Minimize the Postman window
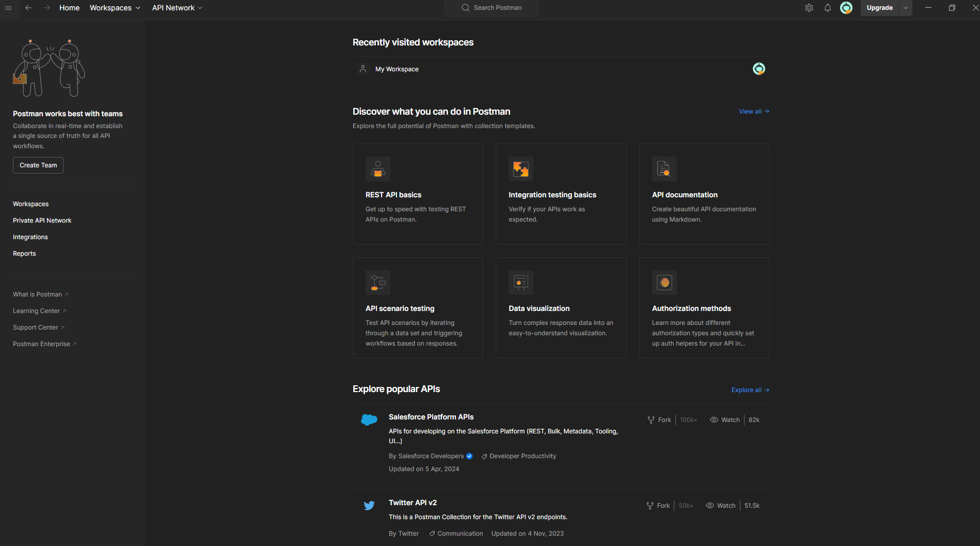The image size is (980, 546). (x=928, y=8)
